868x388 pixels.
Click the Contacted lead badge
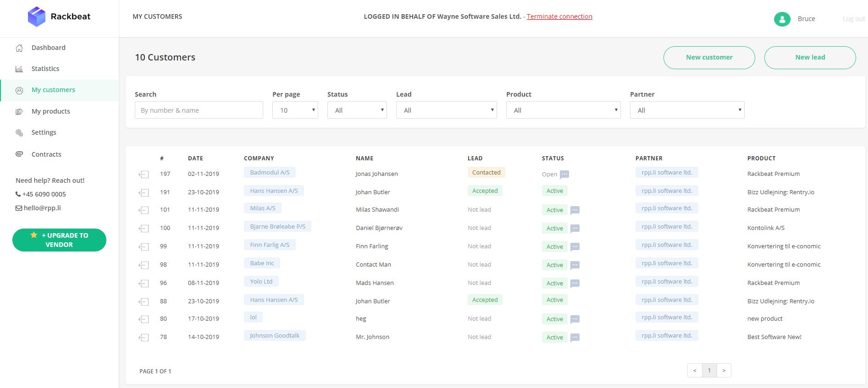tap(487, 173)
